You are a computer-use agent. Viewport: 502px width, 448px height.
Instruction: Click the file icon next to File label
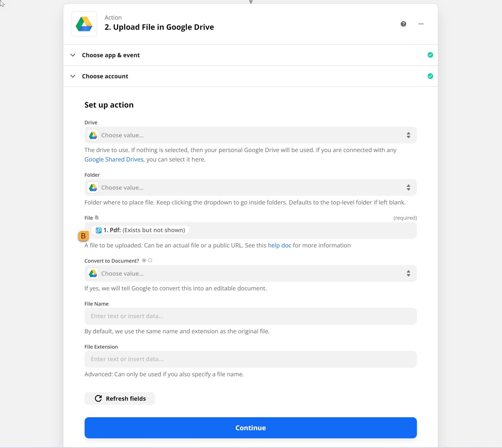(x=97, y=218)
